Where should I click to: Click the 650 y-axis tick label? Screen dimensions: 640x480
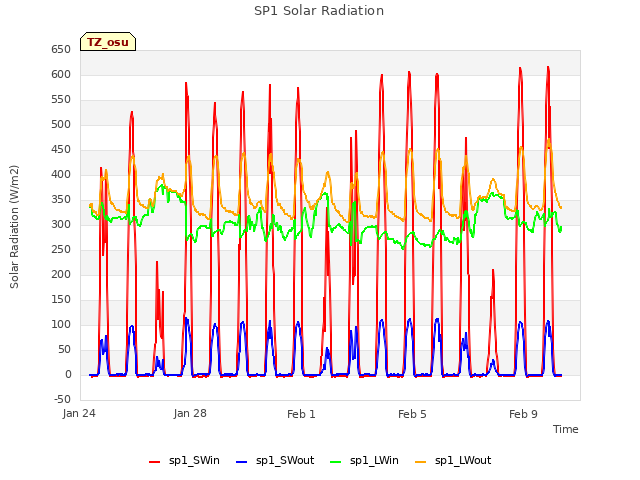click(x=61, y=49)
